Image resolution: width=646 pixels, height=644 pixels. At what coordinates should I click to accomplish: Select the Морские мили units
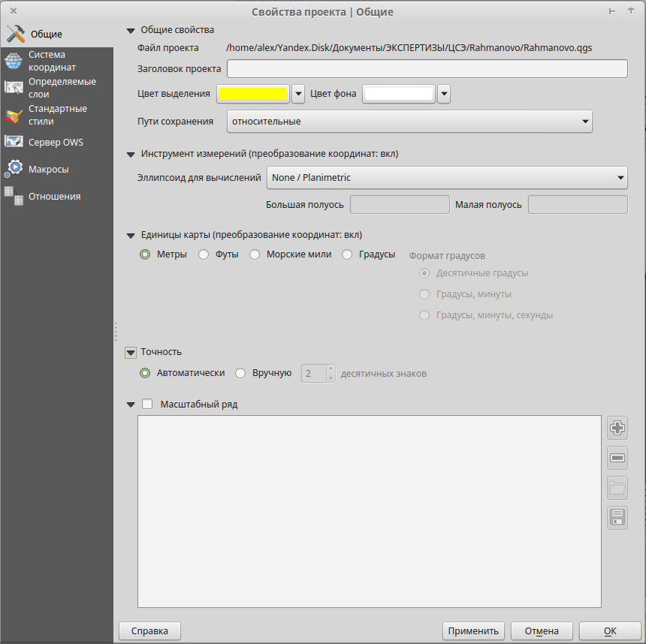255,254
